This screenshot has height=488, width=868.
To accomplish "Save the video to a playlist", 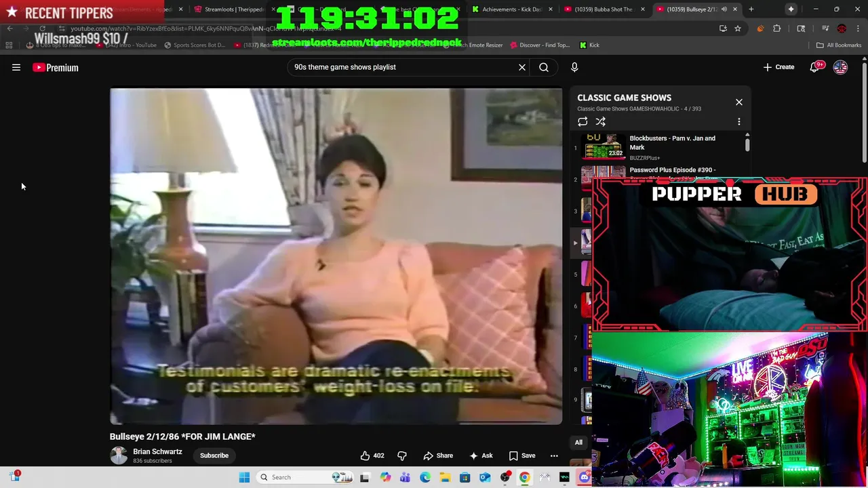I will point(522,455).
